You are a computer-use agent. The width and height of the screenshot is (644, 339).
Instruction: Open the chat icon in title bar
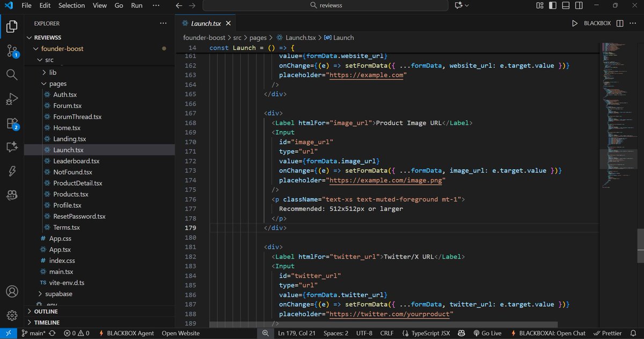[x=458, y=5]
